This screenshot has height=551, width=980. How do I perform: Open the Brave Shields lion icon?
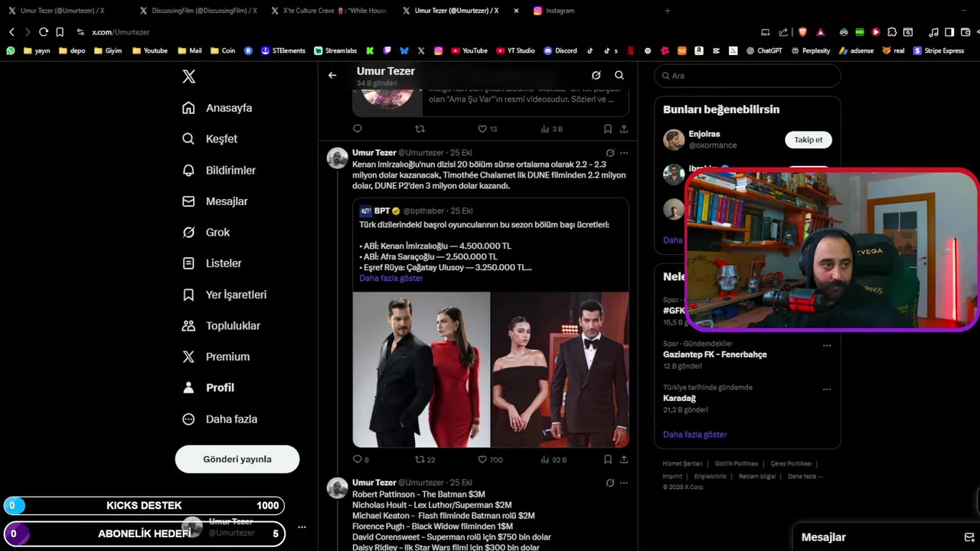[x=802, y=32]
